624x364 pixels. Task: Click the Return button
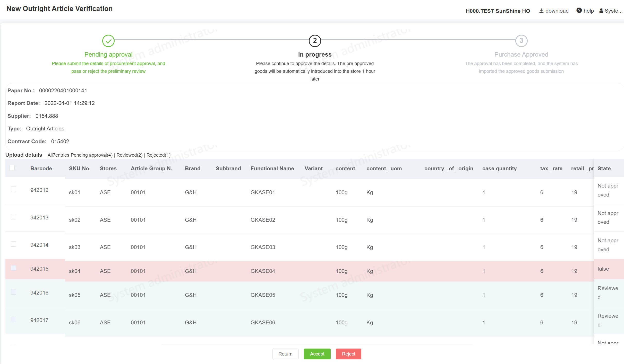coord(285,354)
